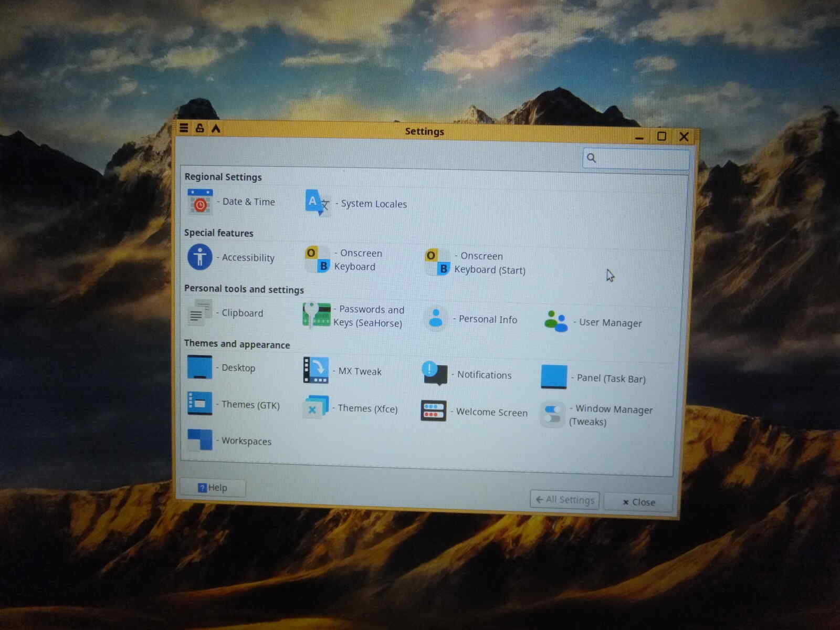Click the "Themes and appearance" heading

pos(237,344)
